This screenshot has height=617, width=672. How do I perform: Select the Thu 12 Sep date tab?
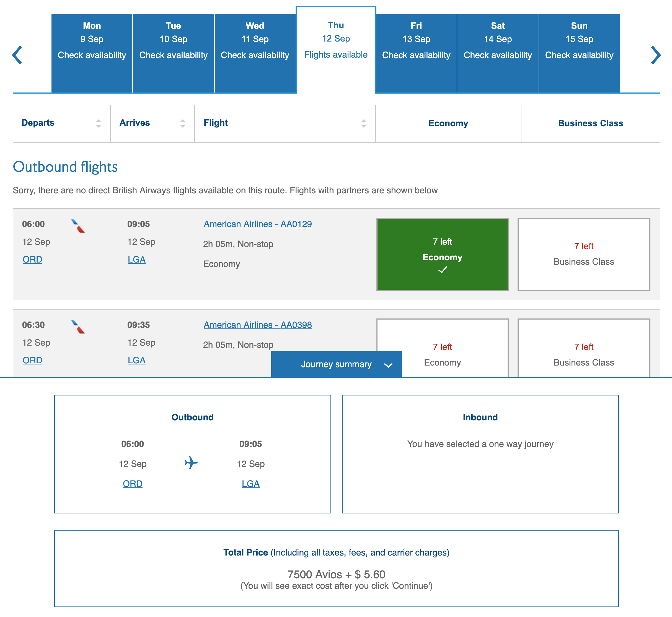336,50
